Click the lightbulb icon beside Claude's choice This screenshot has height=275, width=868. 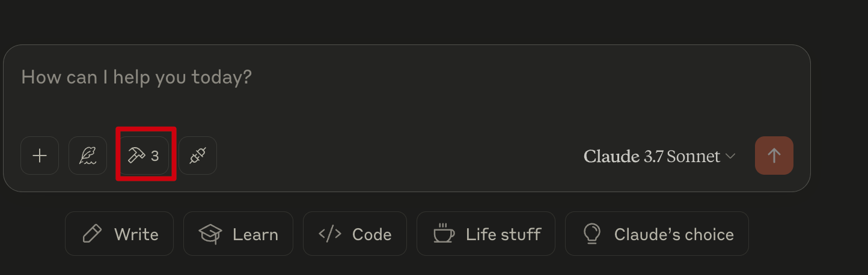(x=592, y=234)
